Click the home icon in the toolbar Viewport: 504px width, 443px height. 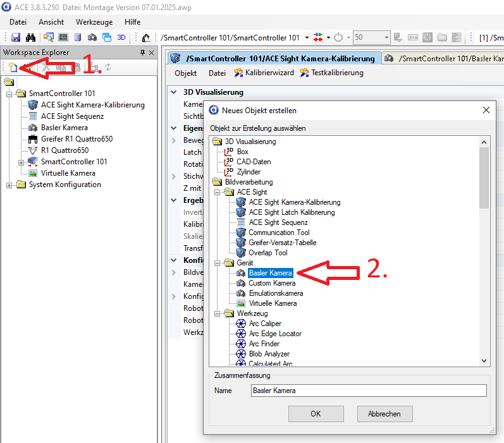point(146,38)
